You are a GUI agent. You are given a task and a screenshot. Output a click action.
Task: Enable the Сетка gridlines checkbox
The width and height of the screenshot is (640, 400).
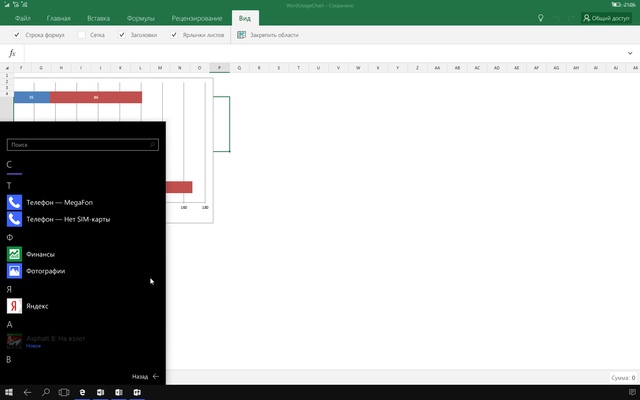(x=82, y=35)
